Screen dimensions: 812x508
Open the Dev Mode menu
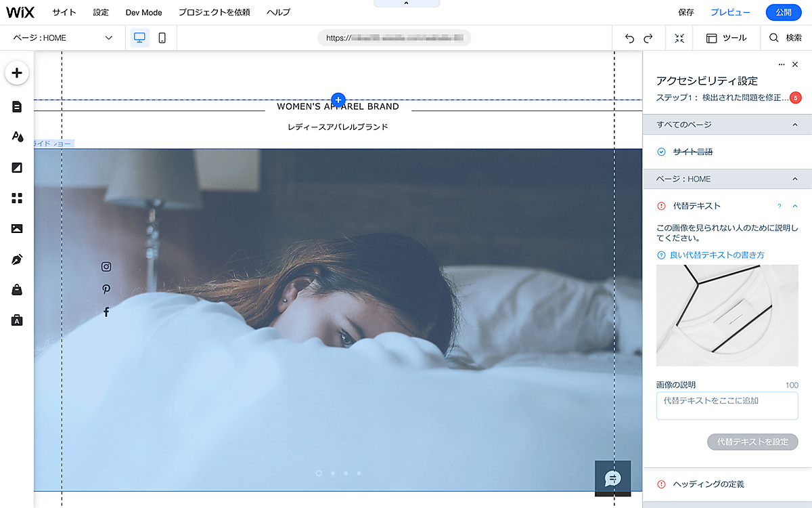143,12
